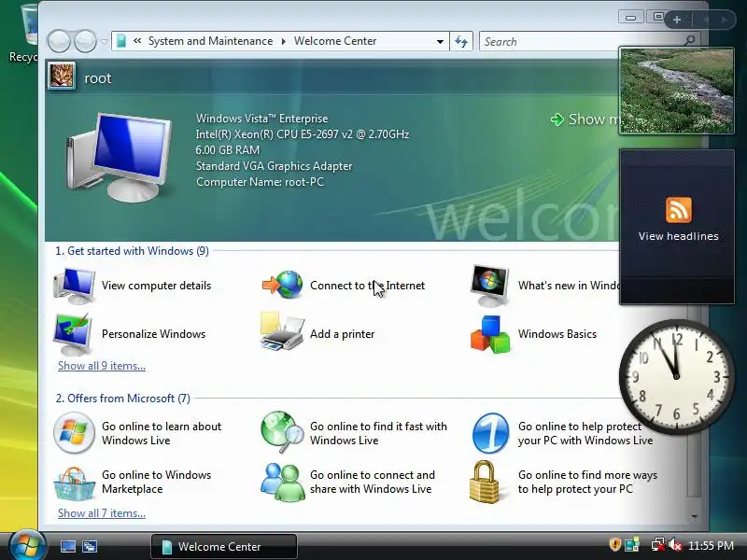Click the sidebar add gadgets plus button
This screenshot has width=747, height=560.
pos(677,20)
